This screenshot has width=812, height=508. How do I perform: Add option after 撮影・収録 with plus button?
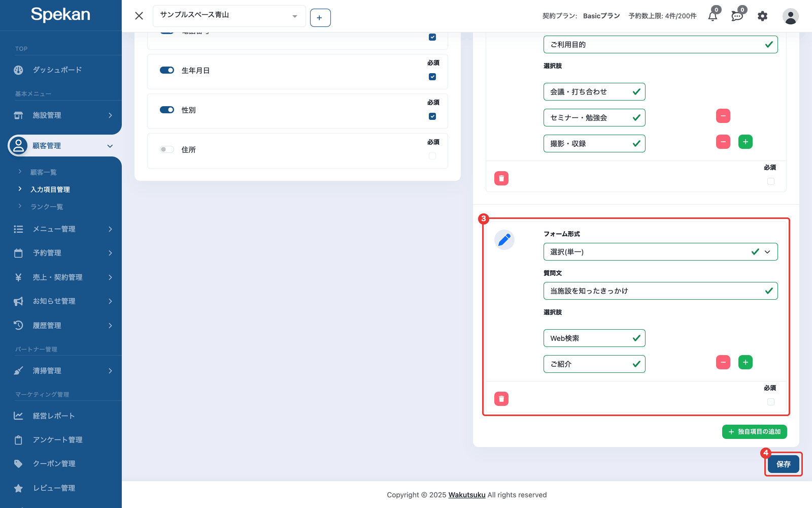point(746,142)
